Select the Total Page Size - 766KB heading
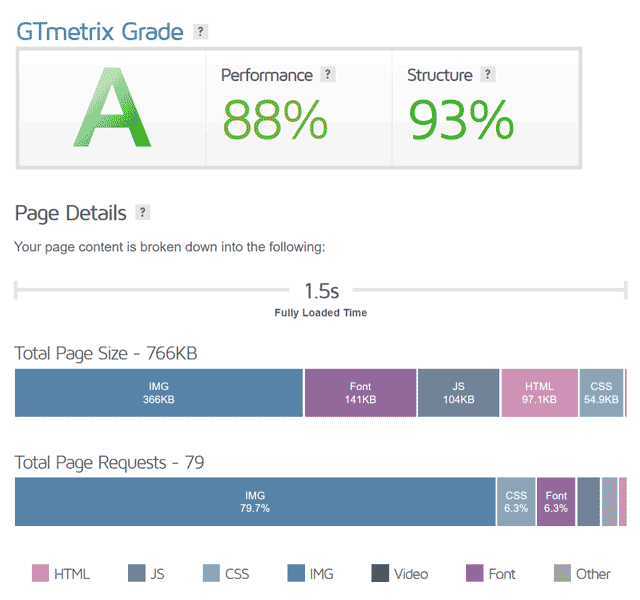640x600 pixels. coord(106,353)
